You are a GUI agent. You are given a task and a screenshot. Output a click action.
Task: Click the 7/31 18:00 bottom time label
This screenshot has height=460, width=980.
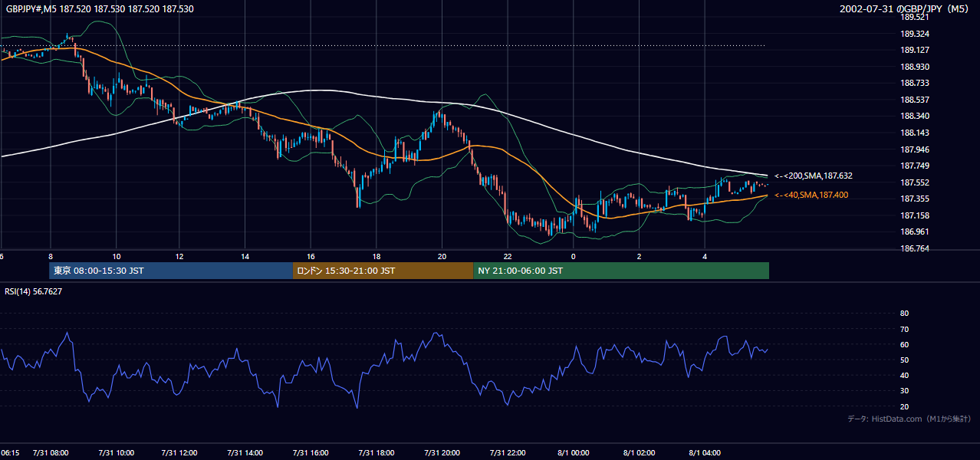point(376,453)
